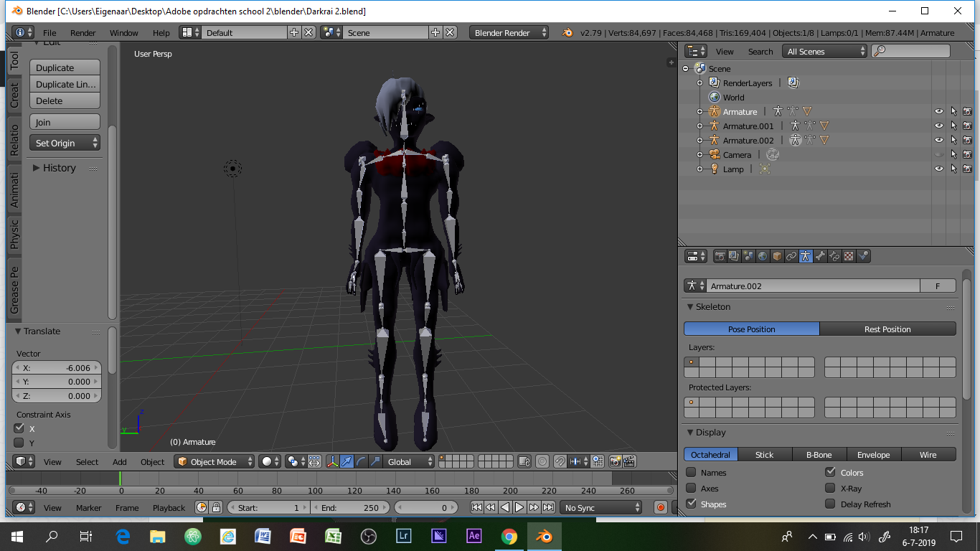
Task: Jump to the first frame
Action: point(476,507)
